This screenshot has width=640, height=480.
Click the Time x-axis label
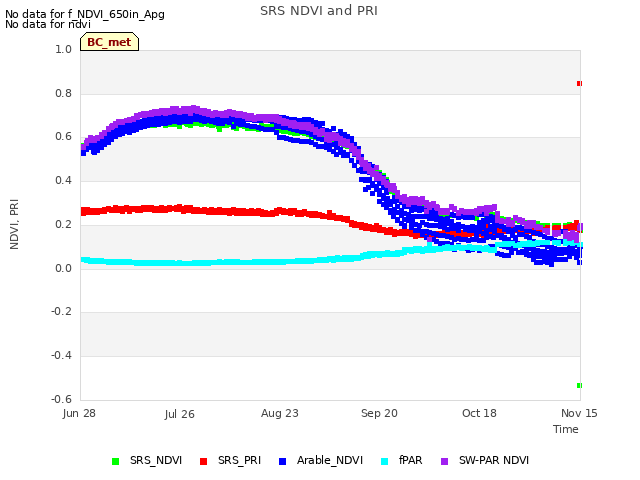click(x=566, y=429)
